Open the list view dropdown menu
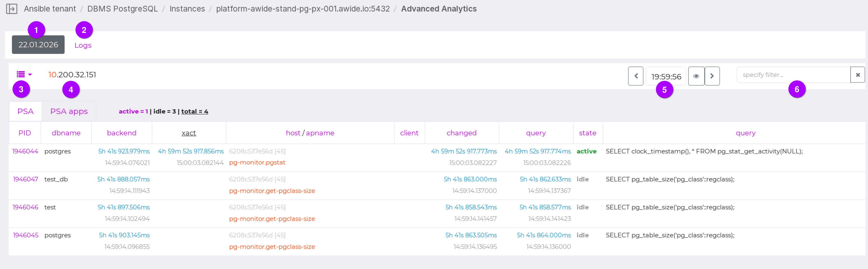The image size is (868, 269). tap(24, 74)
